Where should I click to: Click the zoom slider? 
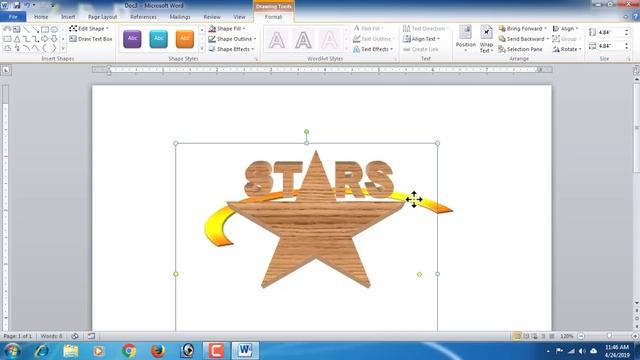[608, 336]
